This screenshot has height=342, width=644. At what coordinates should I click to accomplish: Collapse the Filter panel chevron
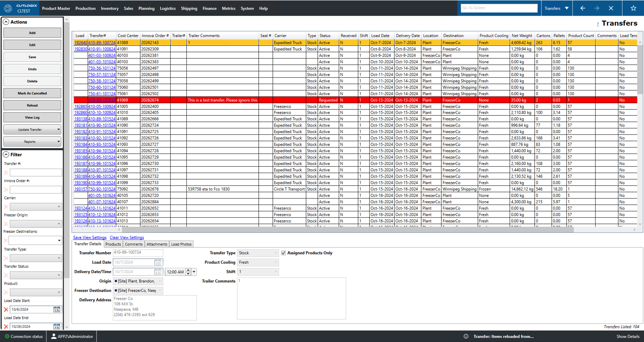tap(6, 154)
